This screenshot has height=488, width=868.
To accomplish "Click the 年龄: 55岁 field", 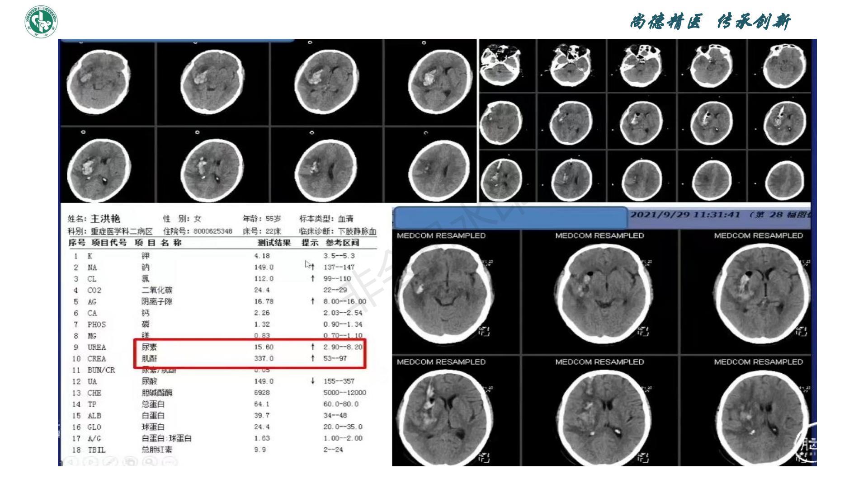I will (x=261, y=219).
